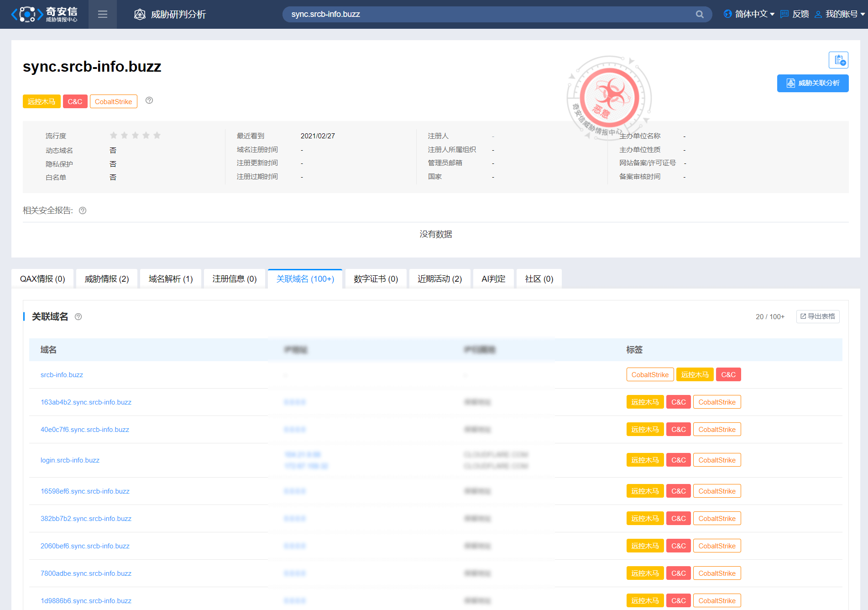
Task: Click the C&C tag under the domain title
Action: (x=75, y=101)
